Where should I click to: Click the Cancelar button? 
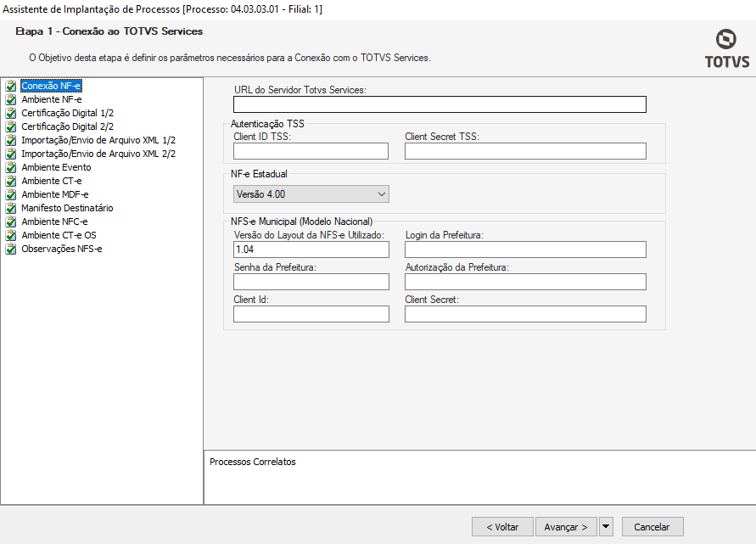(652, 527)
